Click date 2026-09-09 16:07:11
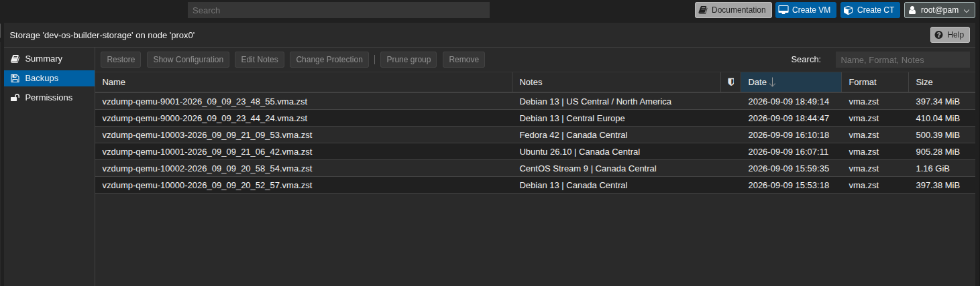 [789, 152]
